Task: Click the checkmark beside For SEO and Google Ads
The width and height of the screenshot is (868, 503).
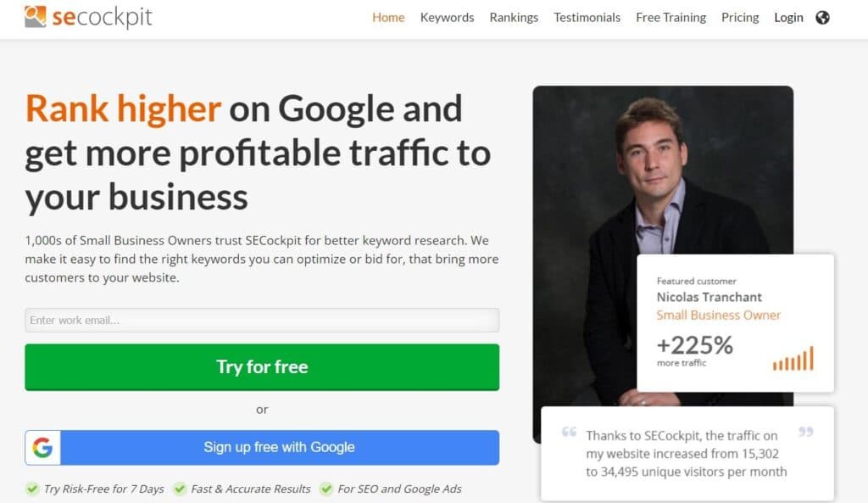Action: (x=325, y=489)
